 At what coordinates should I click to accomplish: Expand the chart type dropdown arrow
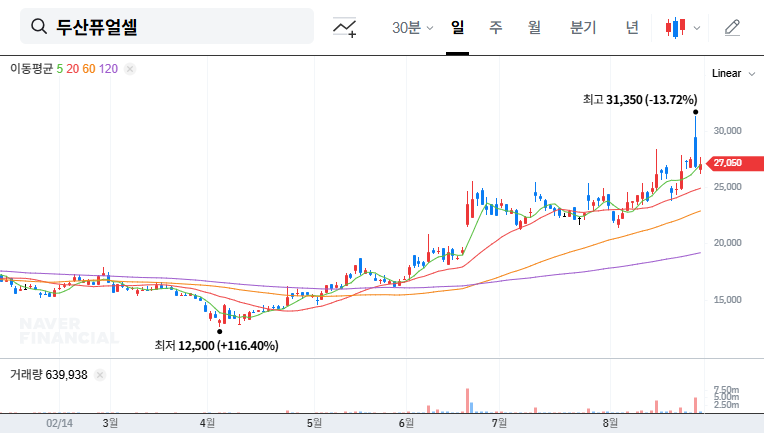click(x=697, y=28)
